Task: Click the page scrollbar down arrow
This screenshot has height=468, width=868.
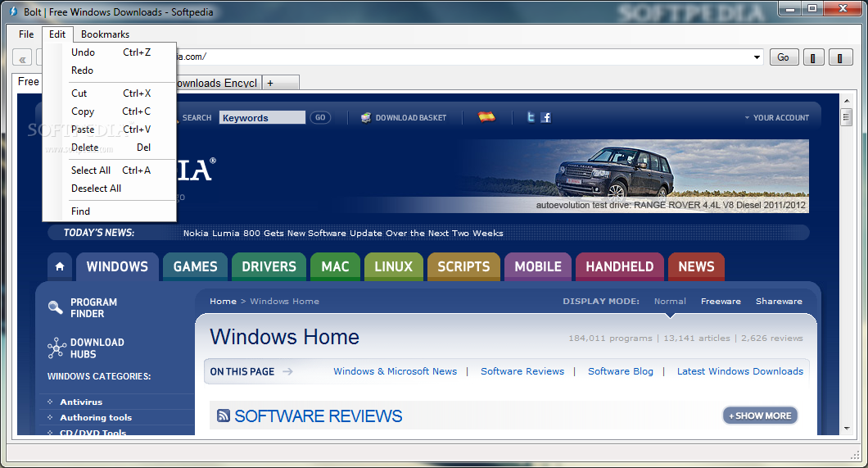Action: tap(847, 428)
